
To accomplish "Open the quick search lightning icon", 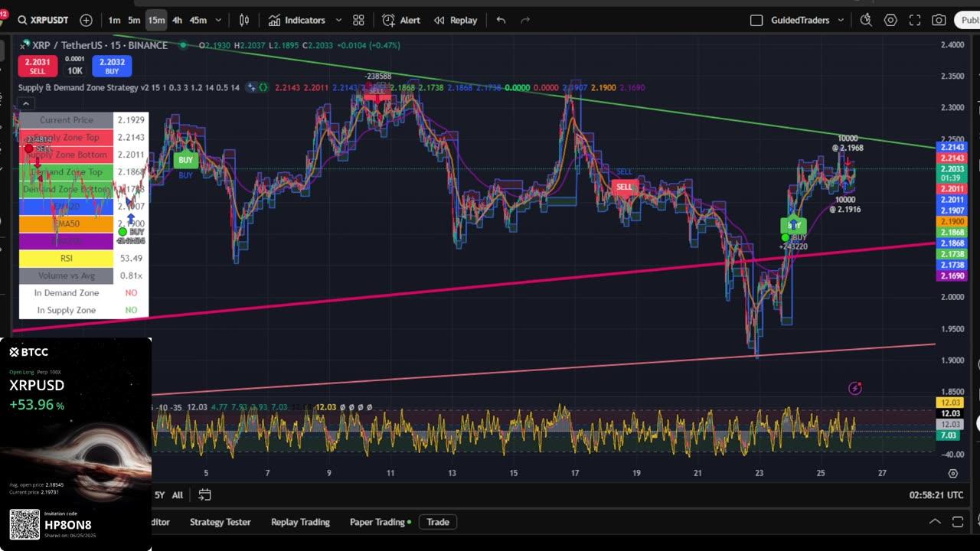I will (x=866, y=20).
